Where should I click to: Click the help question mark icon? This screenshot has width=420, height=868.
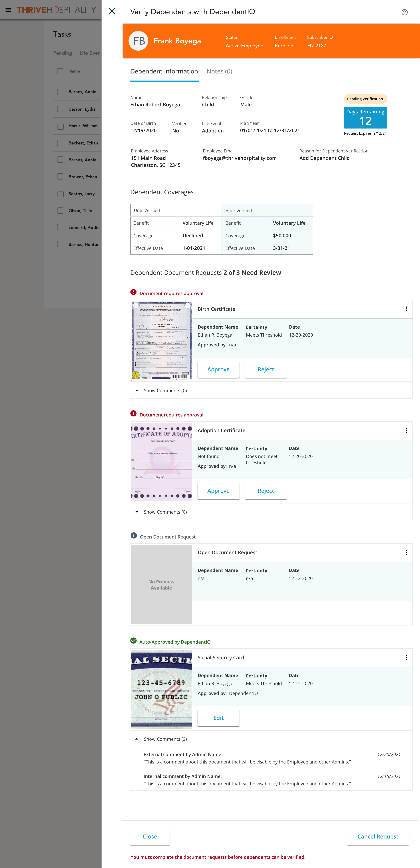[404, 12]
